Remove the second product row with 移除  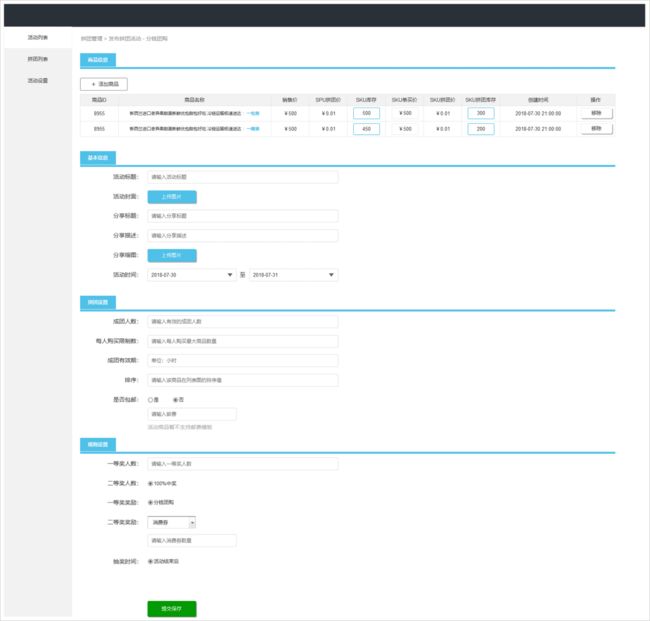[596, 129]
